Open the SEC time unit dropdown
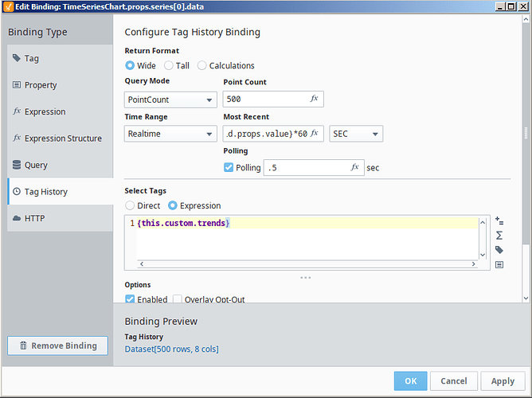532x398 pixels. [x=356, y=134]
